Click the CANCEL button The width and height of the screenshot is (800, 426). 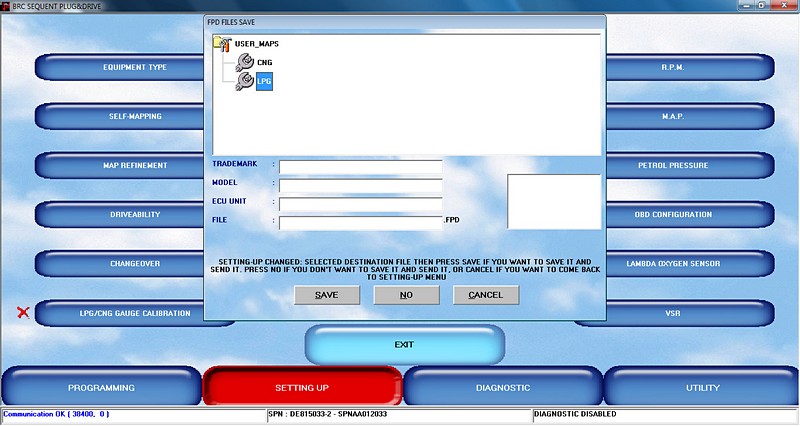click(x=486, y=295)
